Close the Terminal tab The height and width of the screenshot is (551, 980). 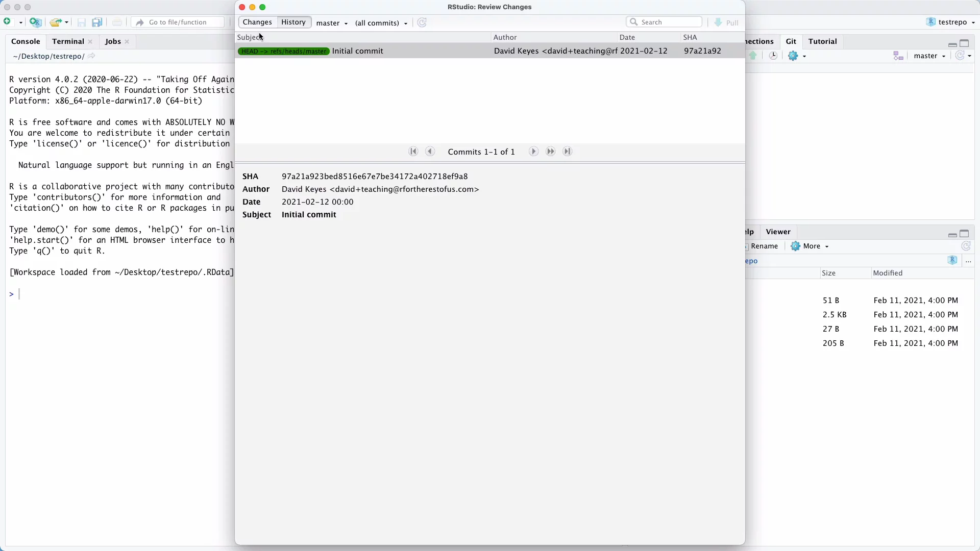click(x=90, y=41)
